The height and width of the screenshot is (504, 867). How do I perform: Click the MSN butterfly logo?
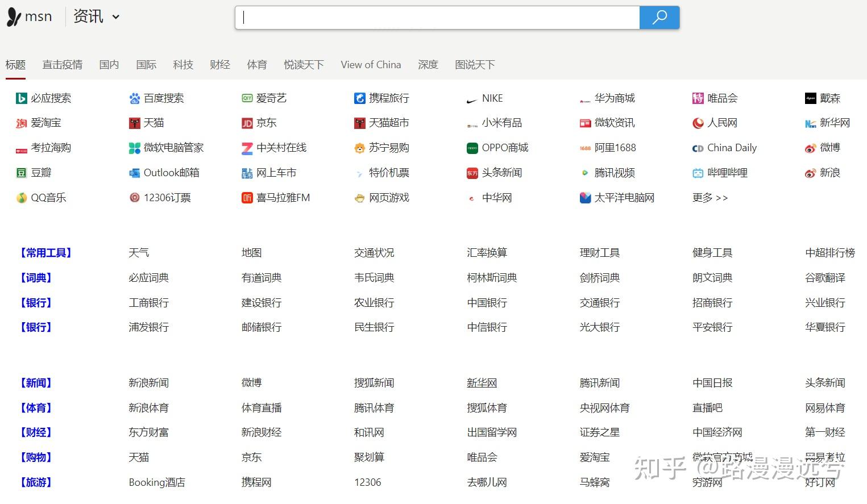[14, 17]
